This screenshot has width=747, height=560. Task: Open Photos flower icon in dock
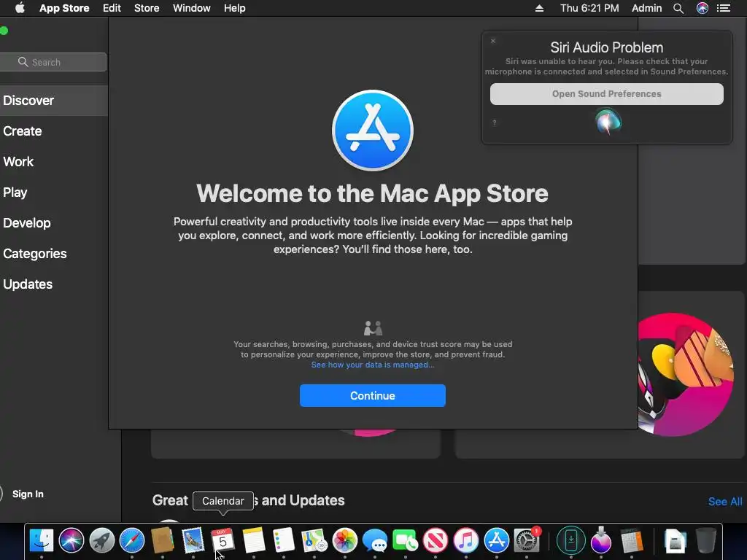coord(344,540)
